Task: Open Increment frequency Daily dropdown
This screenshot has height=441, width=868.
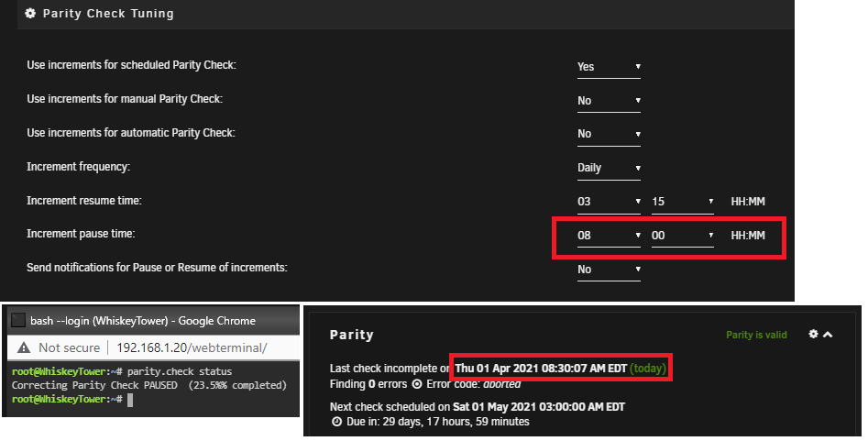Action: [x=609, y=168]
